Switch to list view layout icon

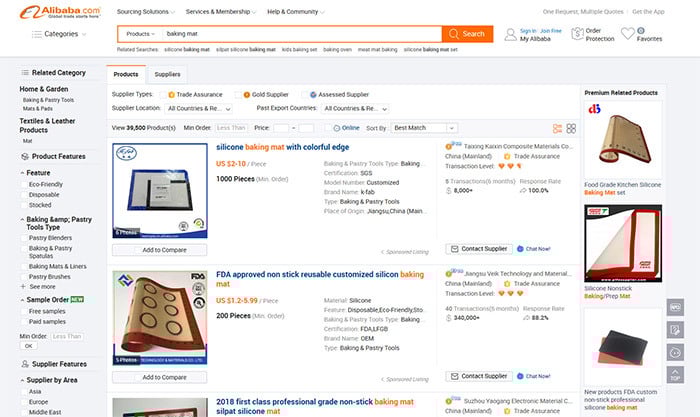point(557,129)
